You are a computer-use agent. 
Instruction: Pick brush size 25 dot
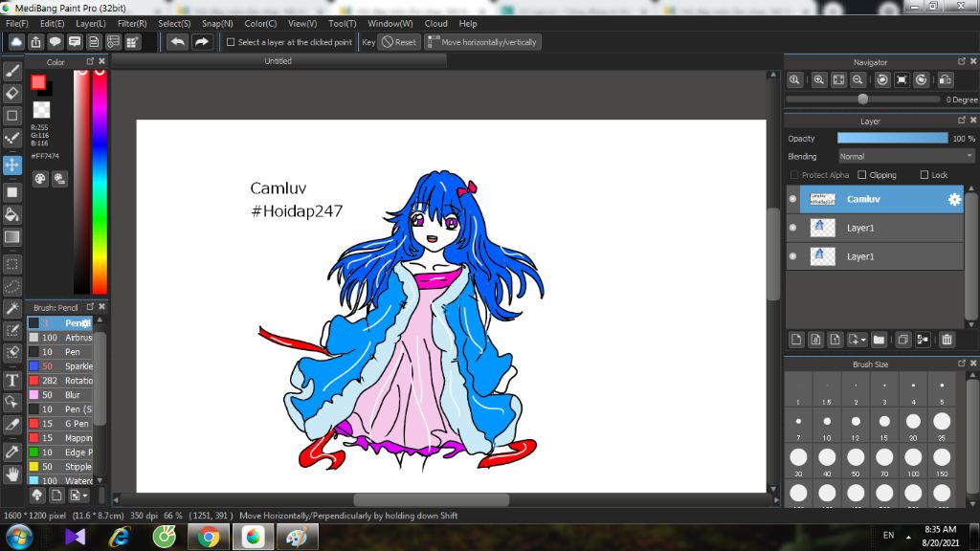pos(942,422)
